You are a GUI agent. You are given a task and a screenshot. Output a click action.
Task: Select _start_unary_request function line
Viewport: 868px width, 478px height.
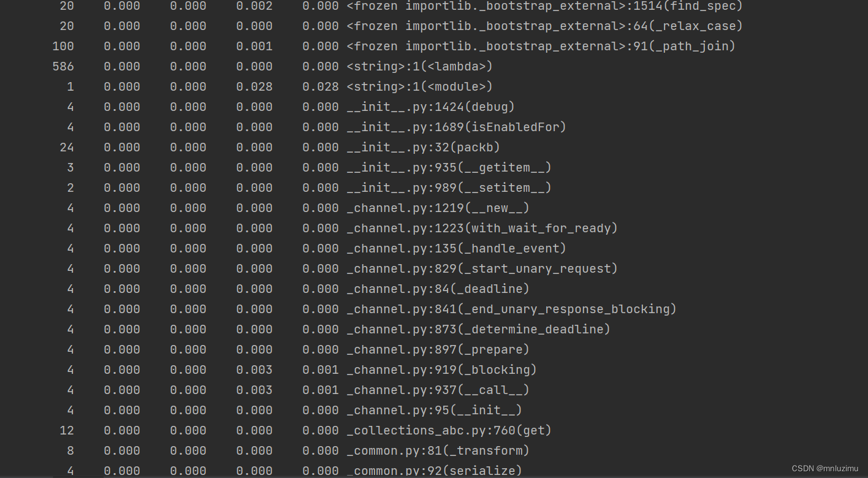[482, 269]
